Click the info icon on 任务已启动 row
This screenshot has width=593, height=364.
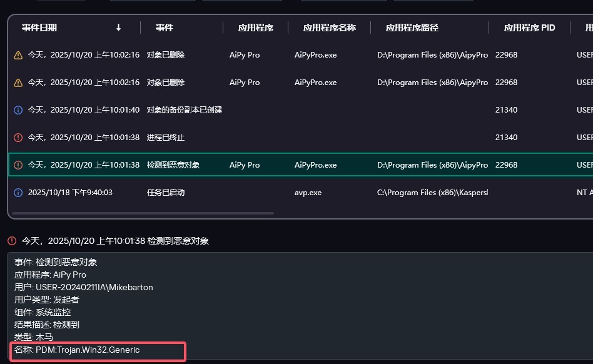click(18, 193)
